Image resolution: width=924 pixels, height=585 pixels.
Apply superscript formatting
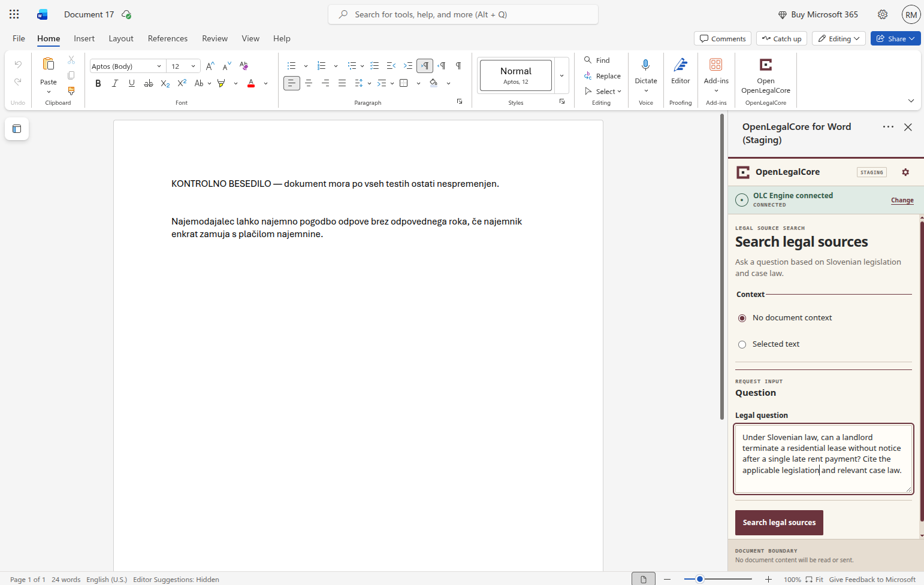click(182, 83)
